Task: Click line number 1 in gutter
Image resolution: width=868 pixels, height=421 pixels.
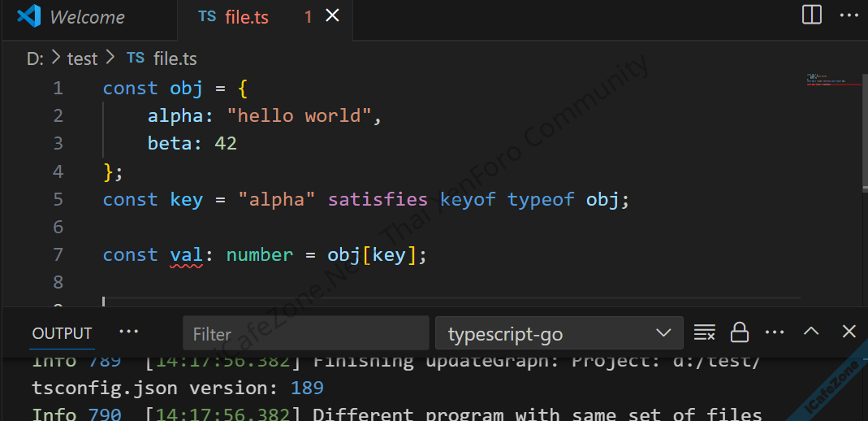Action: click(58, 88)
